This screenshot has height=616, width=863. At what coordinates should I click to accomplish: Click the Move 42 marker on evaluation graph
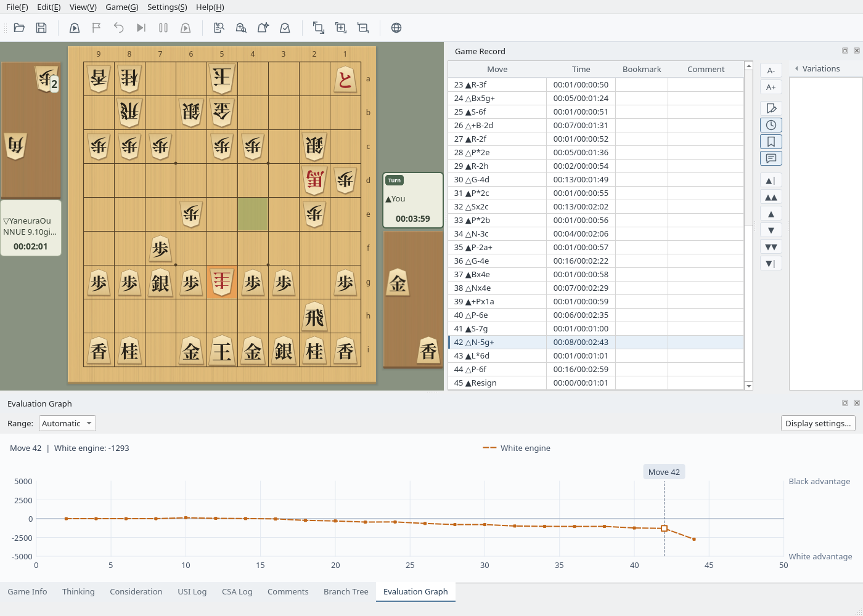pyautogui.click(x=665, y=529)
